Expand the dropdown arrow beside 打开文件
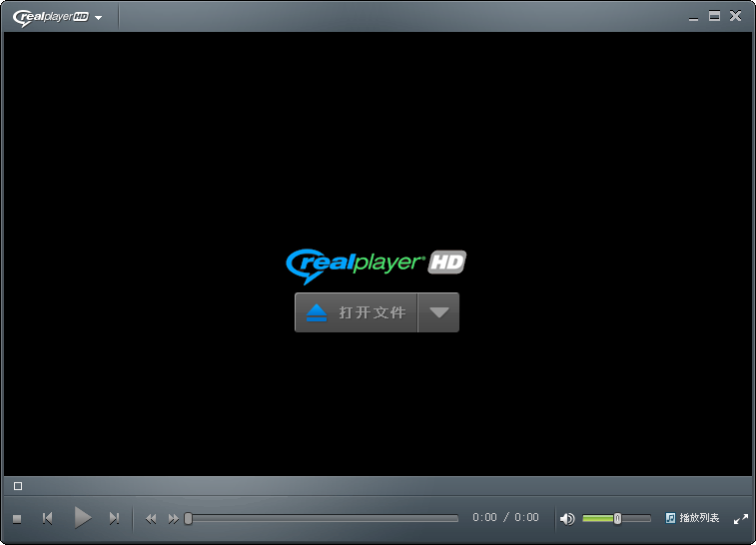756x545 pixels. tap(438, 312)
